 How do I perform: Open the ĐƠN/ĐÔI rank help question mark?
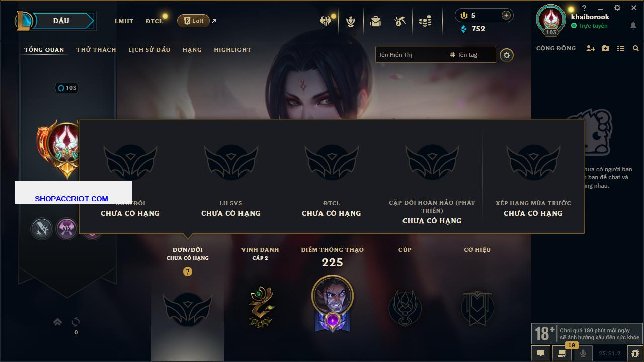coord(188,271)
